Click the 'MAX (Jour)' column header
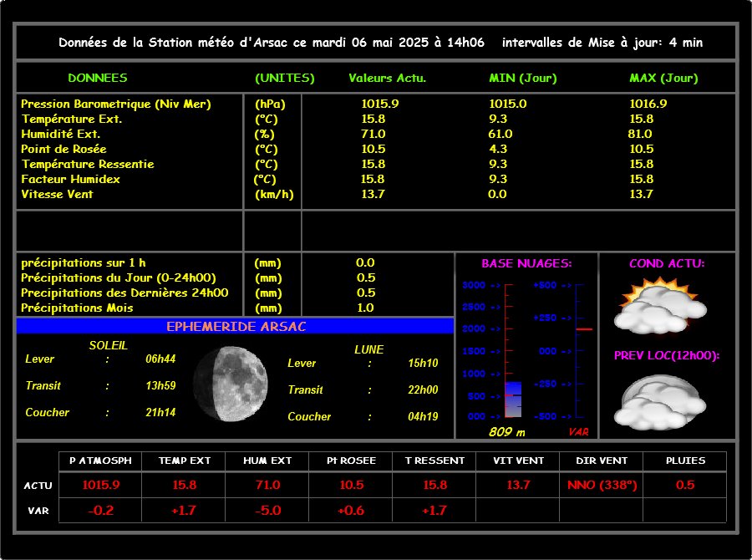 click(x=663, y=78)
